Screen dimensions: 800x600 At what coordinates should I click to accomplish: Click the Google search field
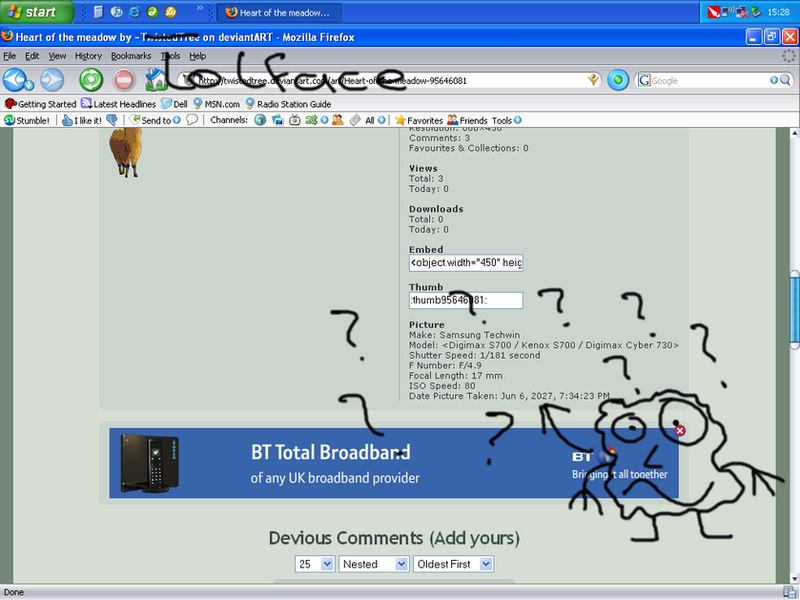pos(709,81)
